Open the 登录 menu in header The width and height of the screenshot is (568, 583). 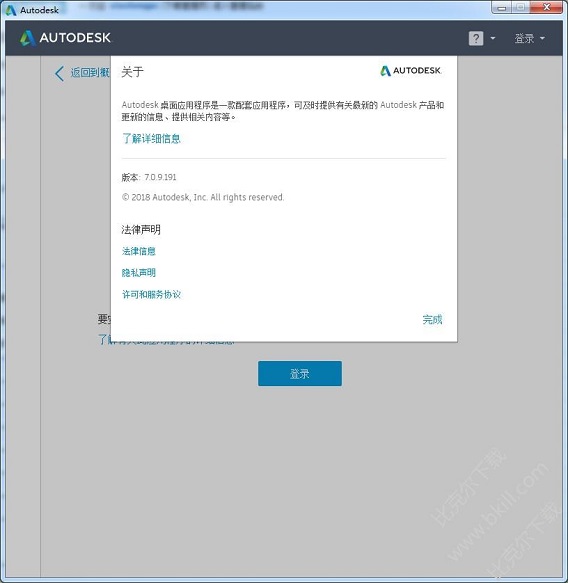tap(524, 38)
